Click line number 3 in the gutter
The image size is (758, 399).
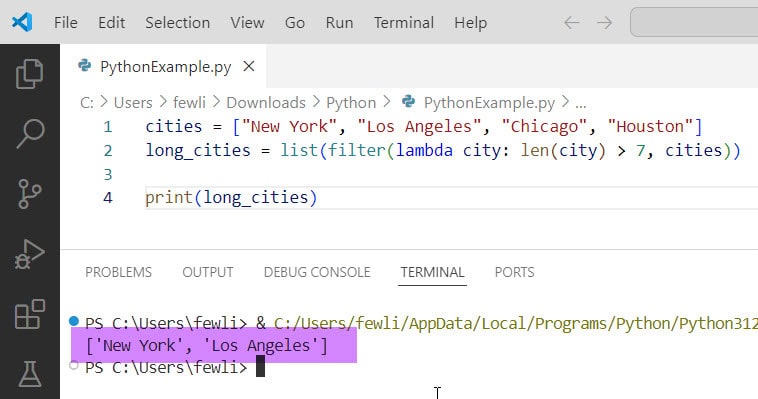108,174
